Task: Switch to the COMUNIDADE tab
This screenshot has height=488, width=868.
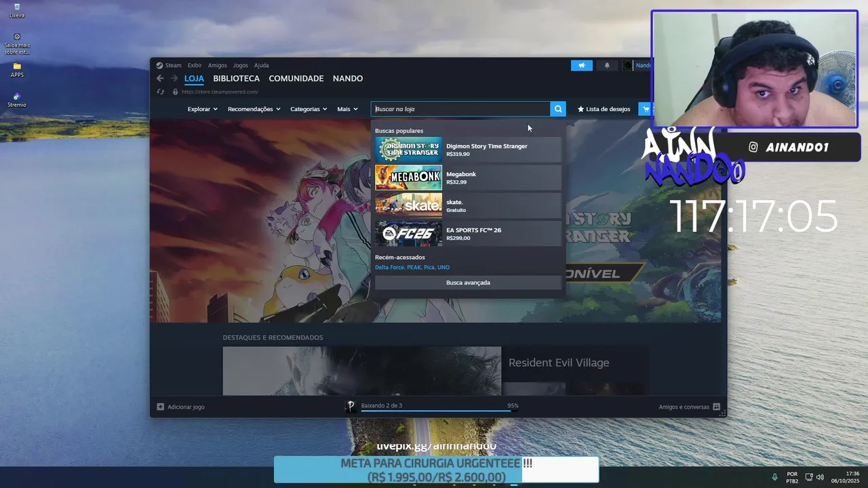Action: tap(296, 79)
